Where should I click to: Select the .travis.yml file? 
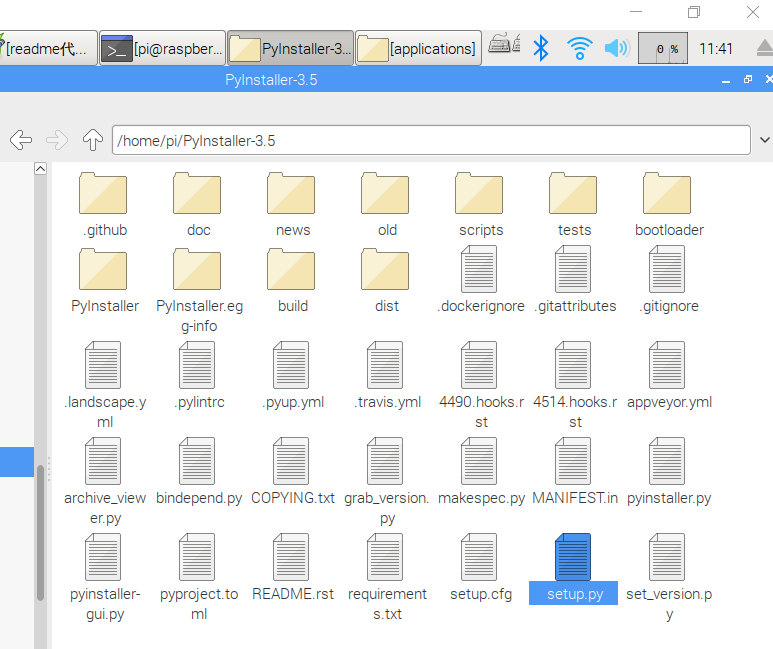[x=386, y=376]
